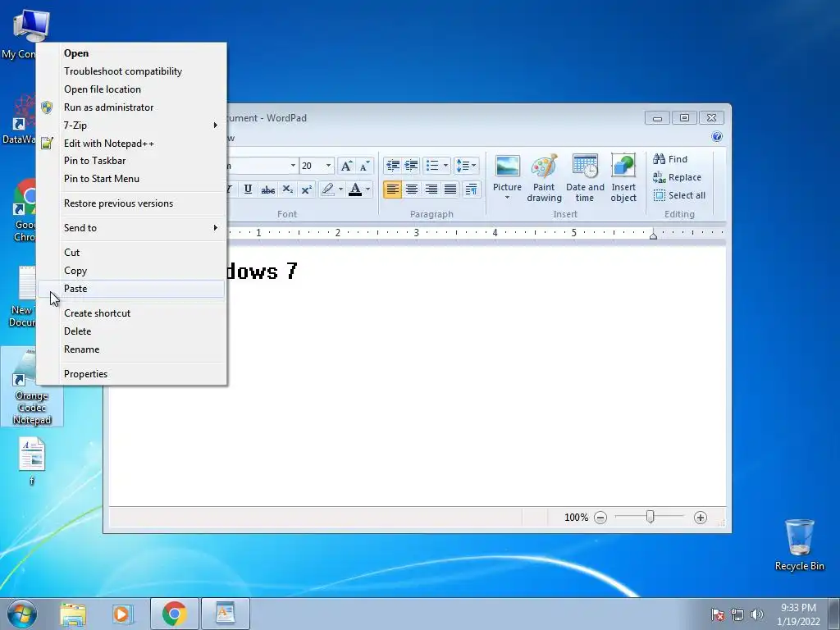Toggle underline formatting
This screenshot has width=840, height=630.
tap(248, 189)
